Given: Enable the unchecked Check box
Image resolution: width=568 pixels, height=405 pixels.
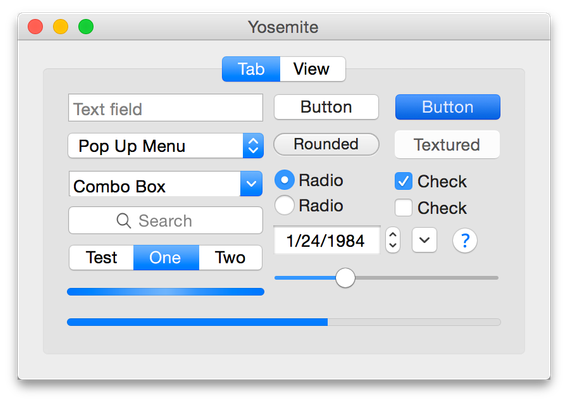Looking at the screenshot, I should click(404, 208).
